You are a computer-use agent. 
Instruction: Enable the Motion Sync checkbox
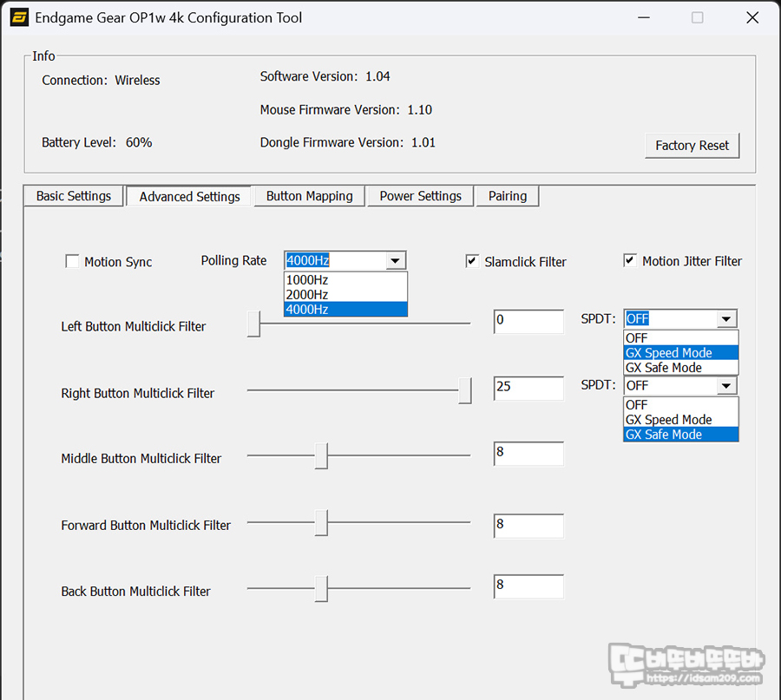pos(72,261)
